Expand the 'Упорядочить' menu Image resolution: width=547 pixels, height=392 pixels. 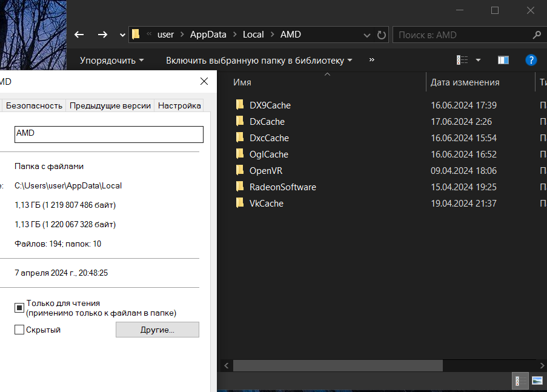[112, 60]
